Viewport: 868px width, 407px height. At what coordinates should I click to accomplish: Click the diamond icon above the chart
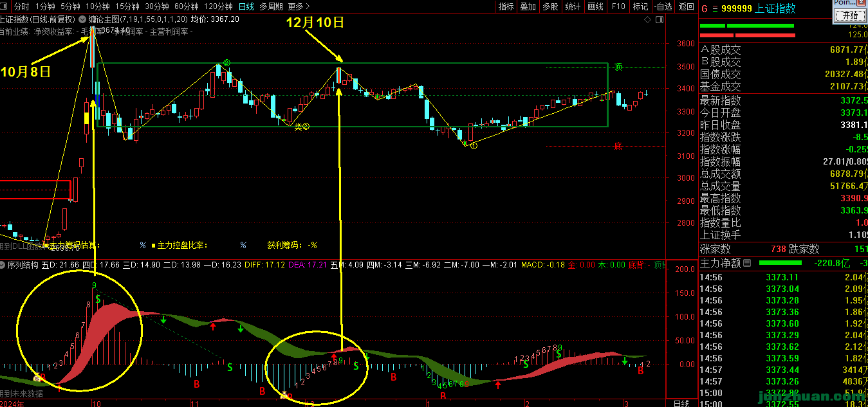click(647, 20)
